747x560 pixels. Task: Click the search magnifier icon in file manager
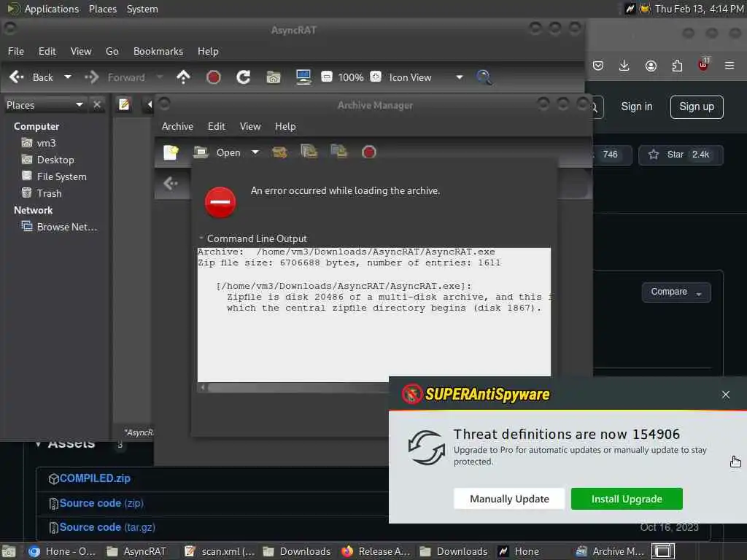tap(484, 77)
